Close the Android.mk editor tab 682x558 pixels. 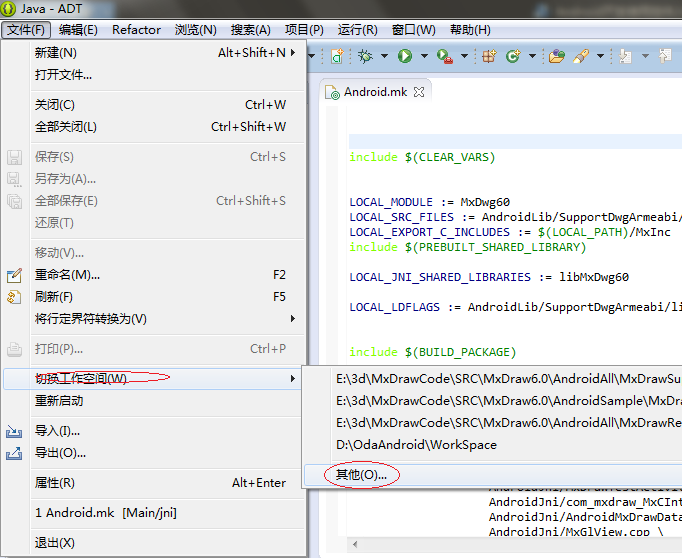[x=419, y=92]
